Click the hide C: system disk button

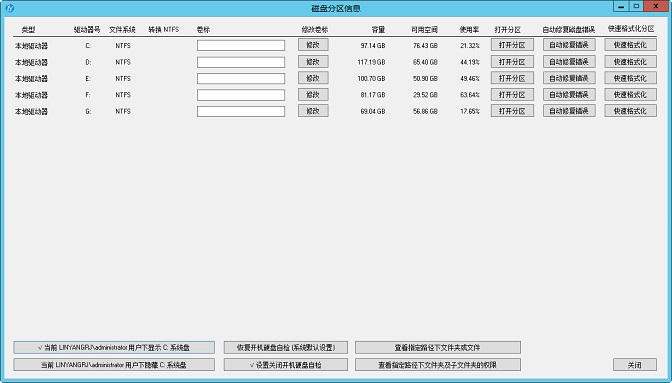point(114,365)
